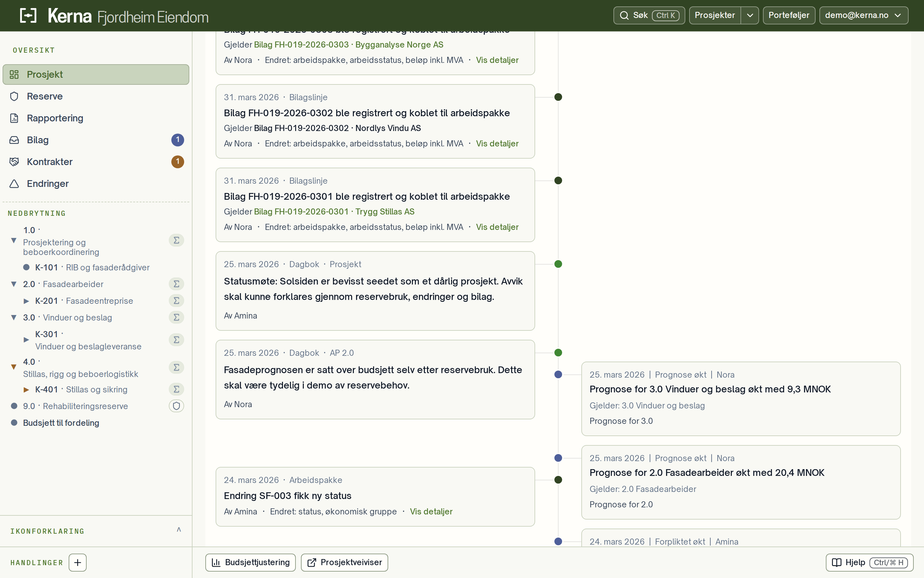Click the magnifier icon in Søk
This screenshot has width=924, height=578.
[x=624, y=15]
